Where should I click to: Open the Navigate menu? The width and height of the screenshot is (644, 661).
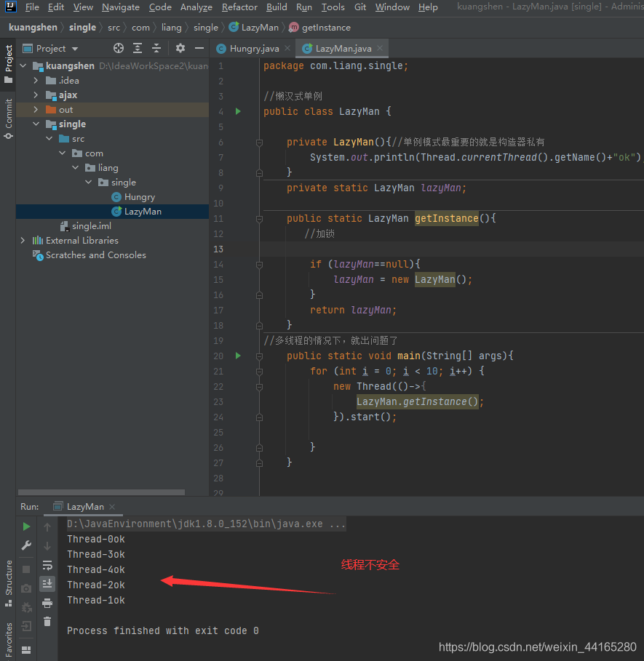(x=121, y=7)
